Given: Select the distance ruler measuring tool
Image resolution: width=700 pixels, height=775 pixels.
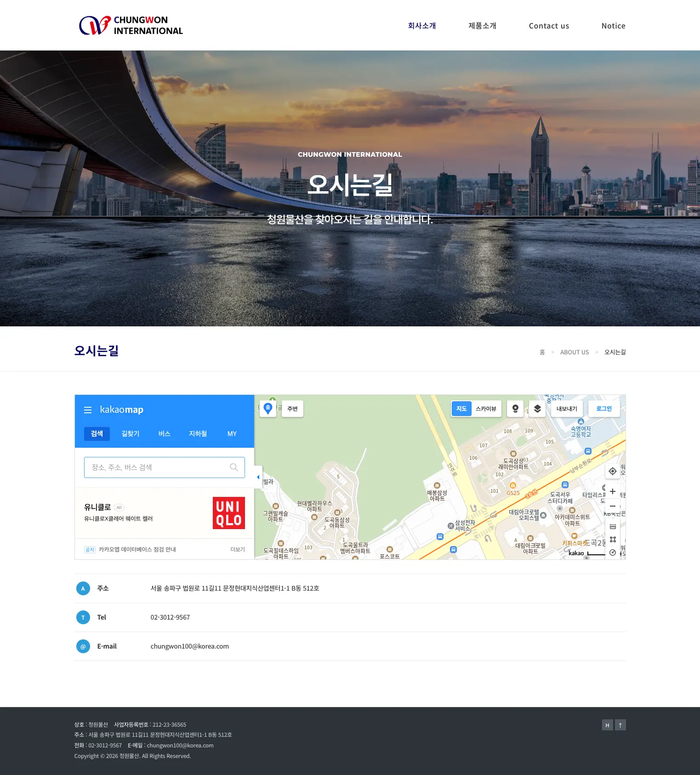Looking at the screenshot, I should (x=613, y=527).
